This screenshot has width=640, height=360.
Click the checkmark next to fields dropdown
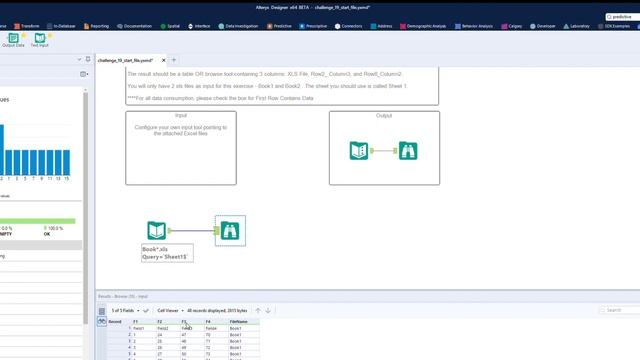146,311
